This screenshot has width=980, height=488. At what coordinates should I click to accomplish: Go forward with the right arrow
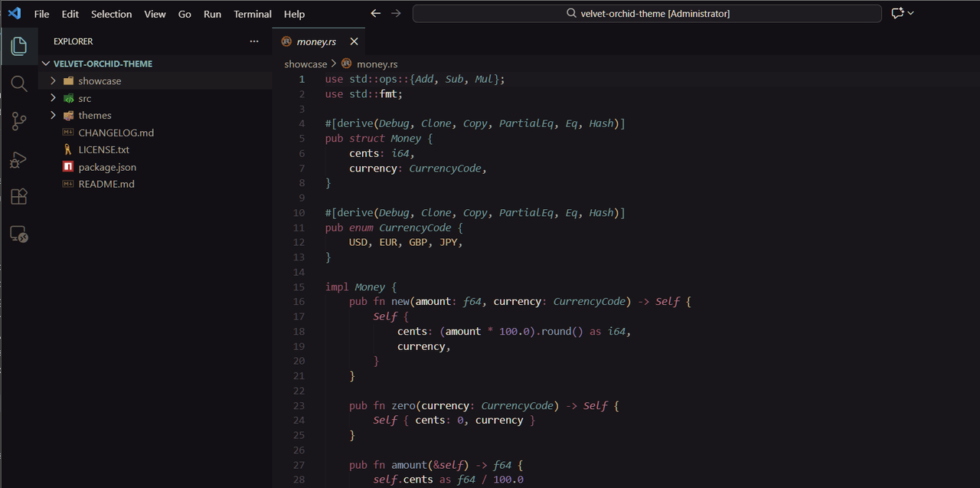pyautogui.click(x=396, y=14)
